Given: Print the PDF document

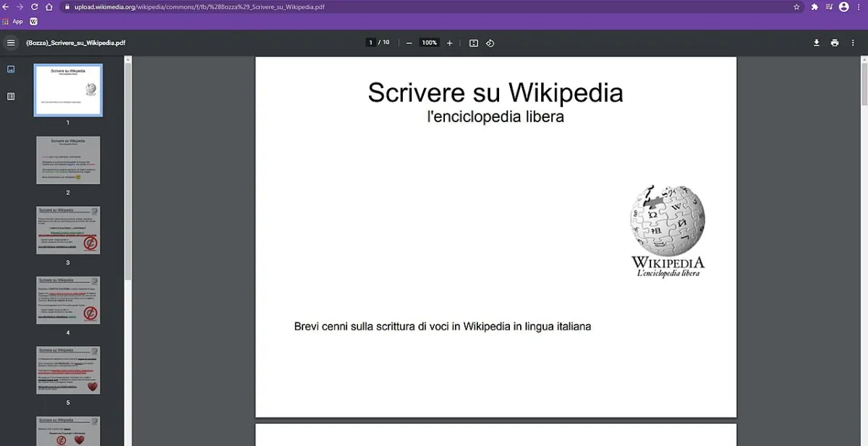Looking at the screenshot, I should point(835,43).
